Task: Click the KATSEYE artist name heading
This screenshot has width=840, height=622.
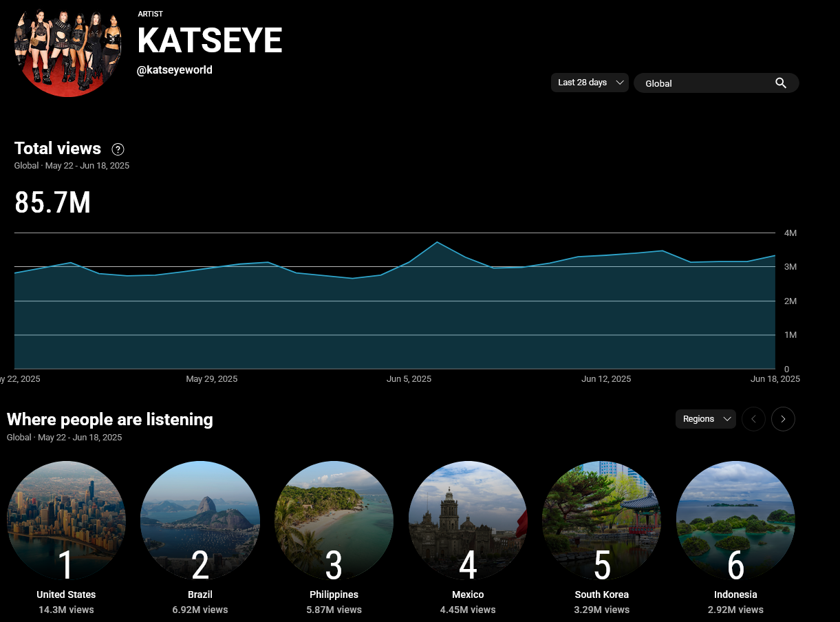Action: click(x=210, y=41)
